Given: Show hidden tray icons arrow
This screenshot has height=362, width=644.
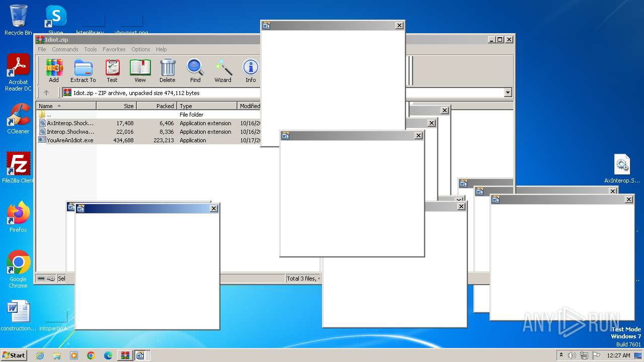Looking at the screenshot, I should (x=561, y=355).
